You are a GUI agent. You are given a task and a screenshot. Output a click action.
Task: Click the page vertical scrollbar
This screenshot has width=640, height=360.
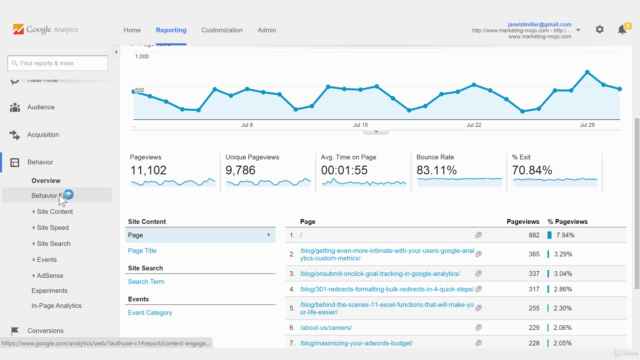tap(637, 204)
